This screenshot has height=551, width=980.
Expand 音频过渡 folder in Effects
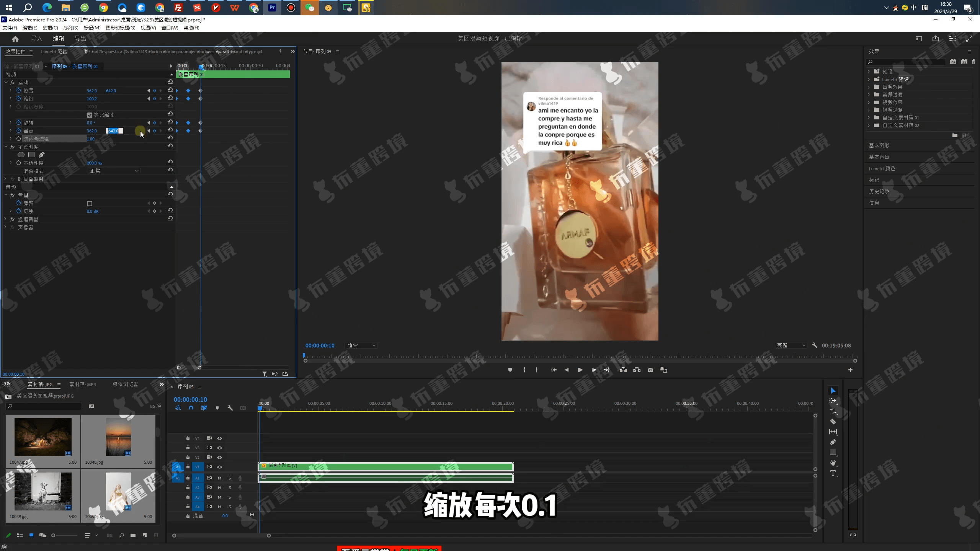869,95
